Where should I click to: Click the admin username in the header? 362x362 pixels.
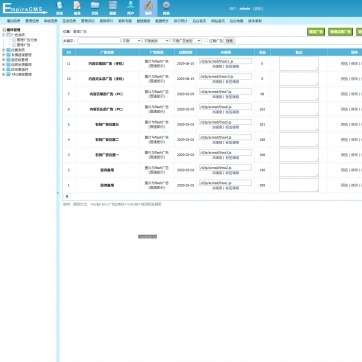click(x=245, y=9)
